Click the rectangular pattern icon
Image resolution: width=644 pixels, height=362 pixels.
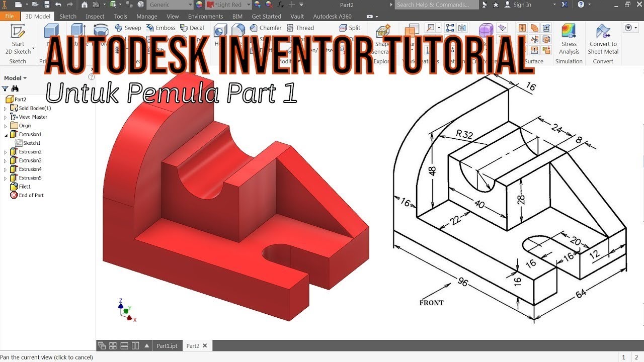coord(450,28)
